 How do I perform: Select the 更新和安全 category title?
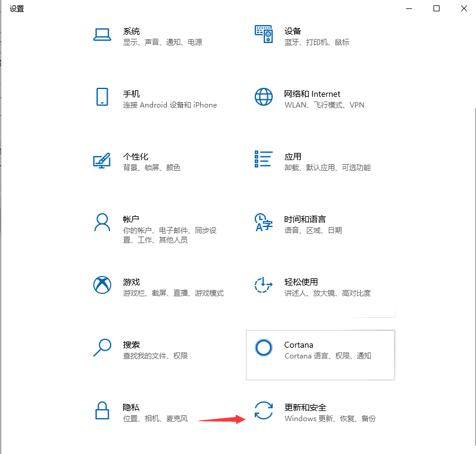coord(305,407)
